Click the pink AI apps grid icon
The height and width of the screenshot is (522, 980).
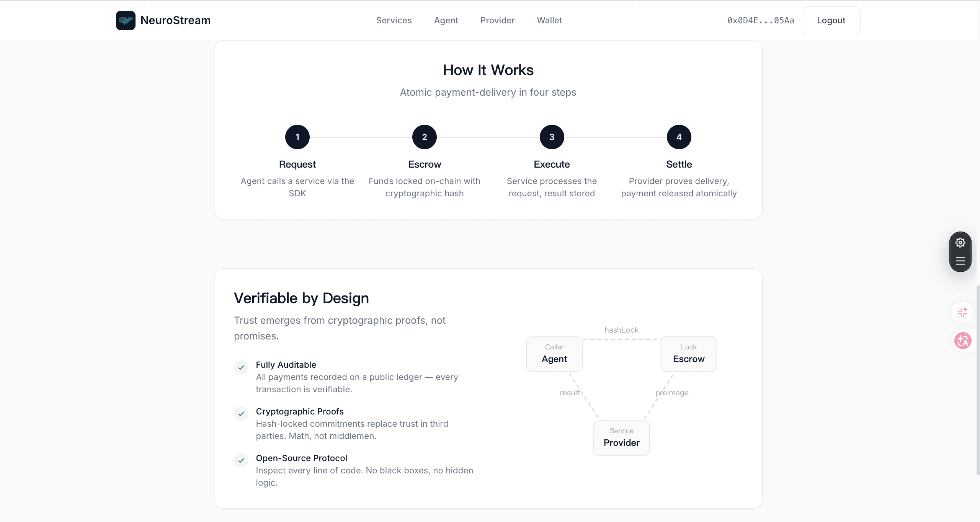tap(962, 312)
